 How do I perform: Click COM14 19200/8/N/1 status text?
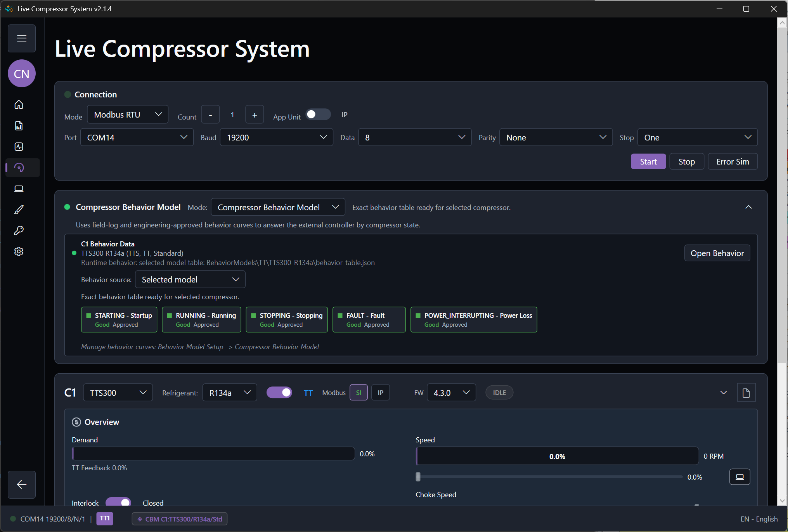coord(53,519)
